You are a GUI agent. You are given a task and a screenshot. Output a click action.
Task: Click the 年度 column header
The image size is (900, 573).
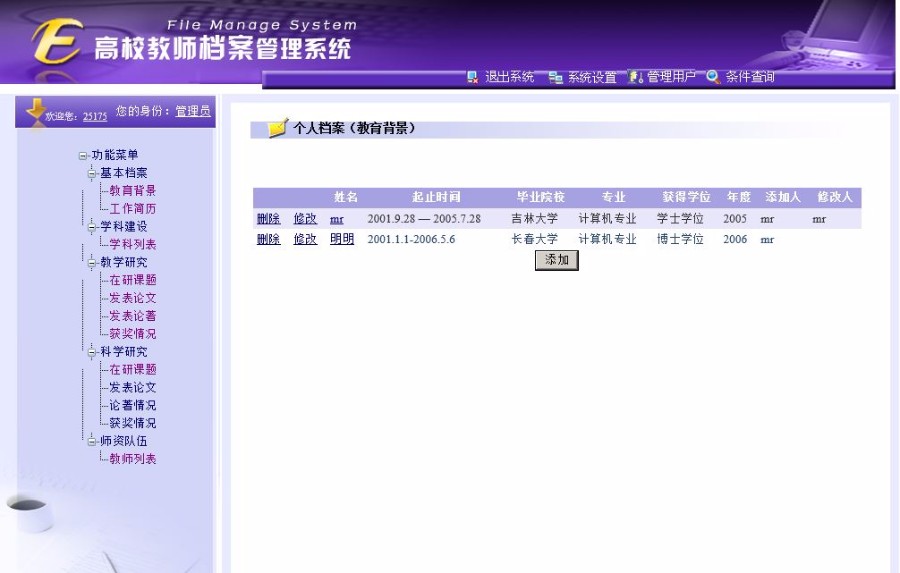point(739,197)
